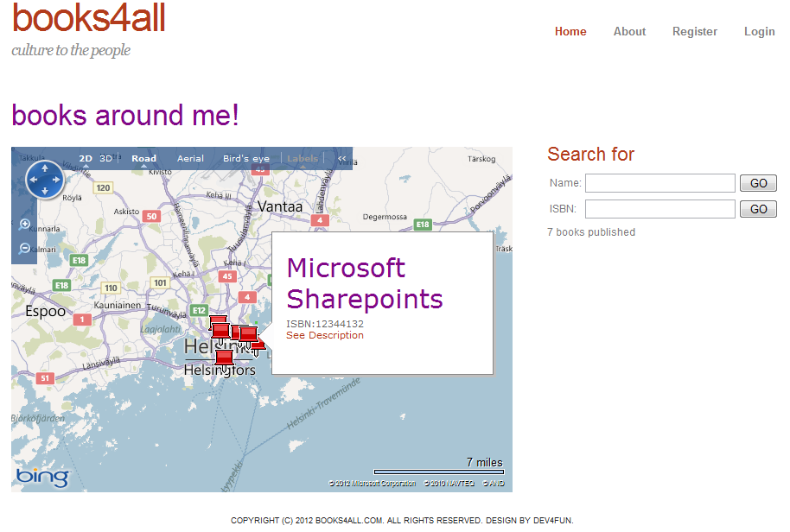Click the Espoo label on the map

(x=45, y=312)
